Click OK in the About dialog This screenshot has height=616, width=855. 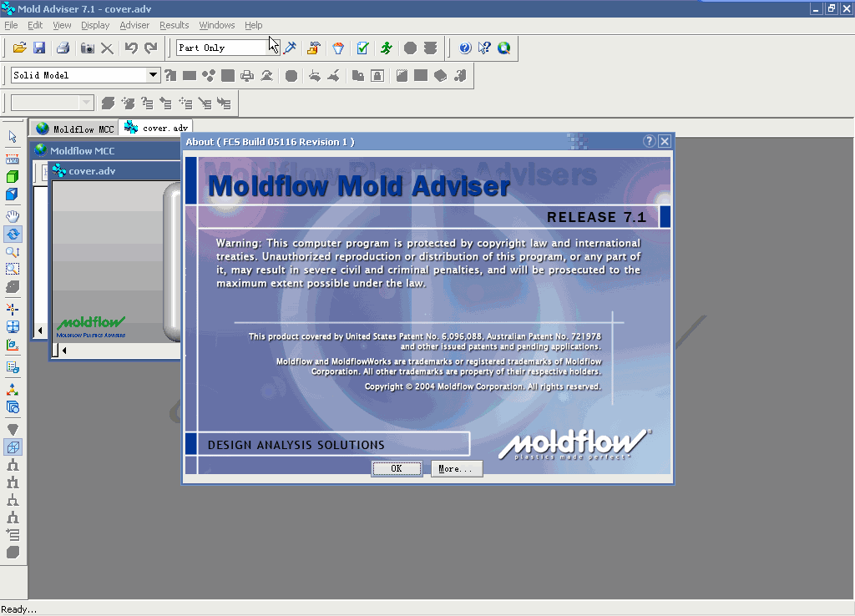[x=397, y=469]
